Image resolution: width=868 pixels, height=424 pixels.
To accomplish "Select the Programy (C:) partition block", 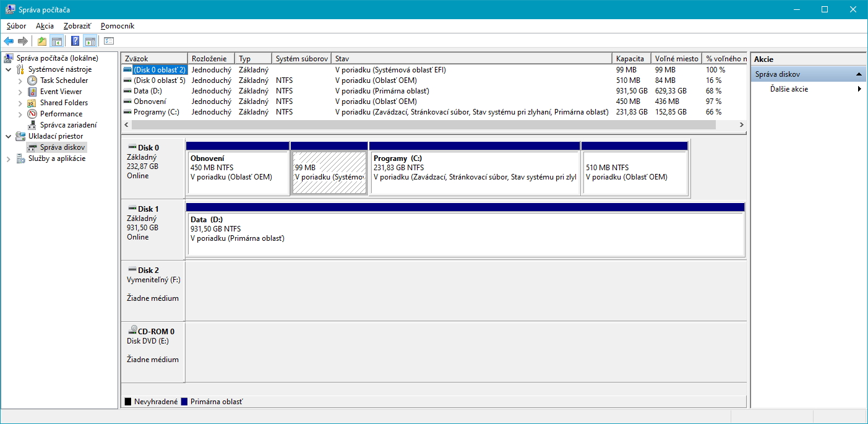I will 474,173.
